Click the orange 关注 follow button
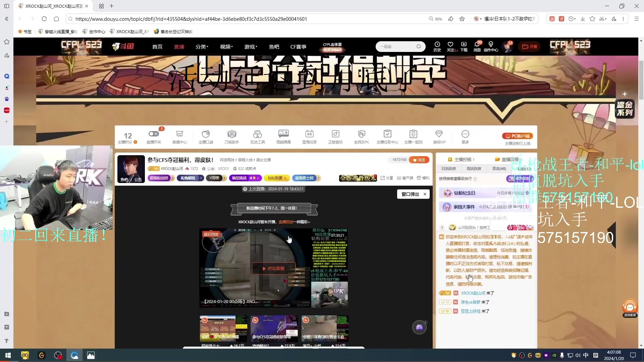This screenshot has width=644, height=362. [x=419, y=160]
